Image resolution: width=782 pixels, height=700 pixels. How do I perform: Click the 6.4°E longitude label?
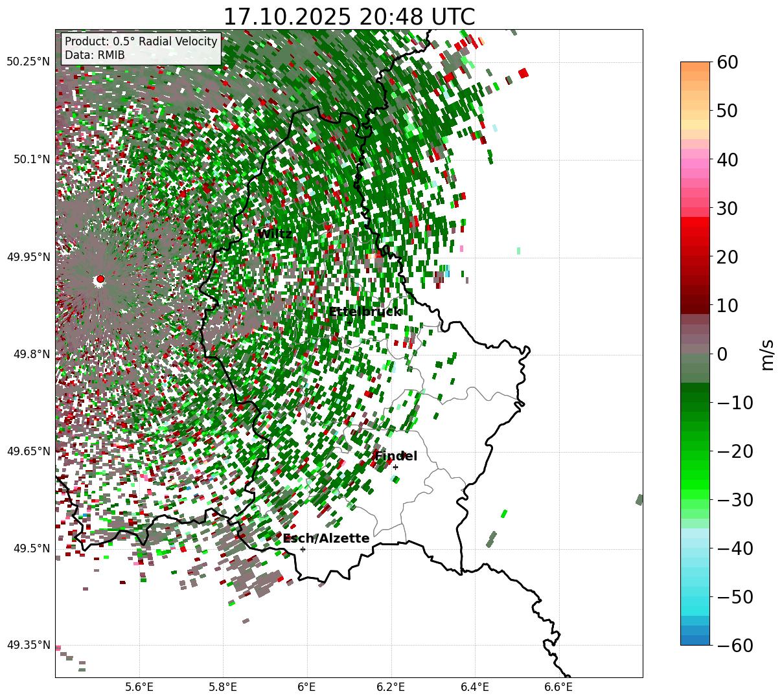(475, 687)
